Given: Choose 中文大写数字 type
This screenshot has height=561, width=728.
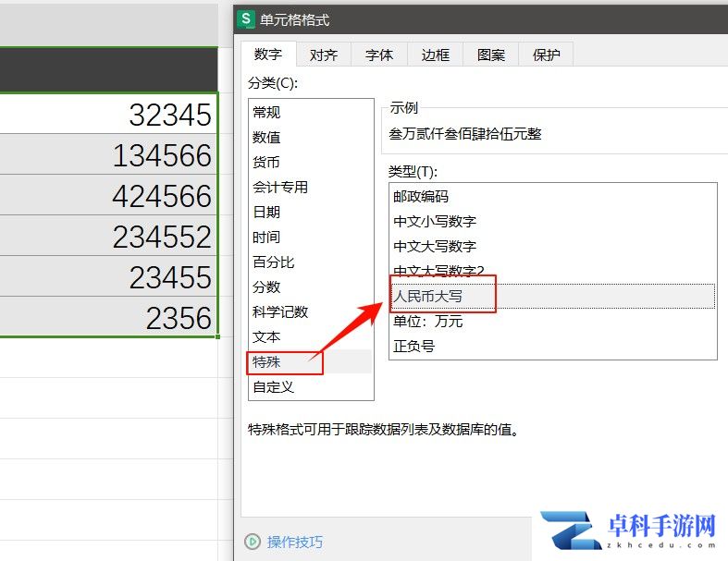Looking at the screenshot, I should [x=552, y=247].
